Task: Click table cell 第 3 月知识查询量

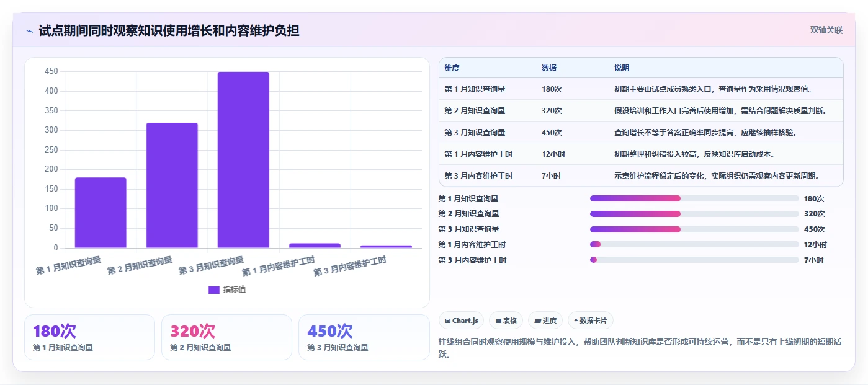Action: click(x=475, y=133)
